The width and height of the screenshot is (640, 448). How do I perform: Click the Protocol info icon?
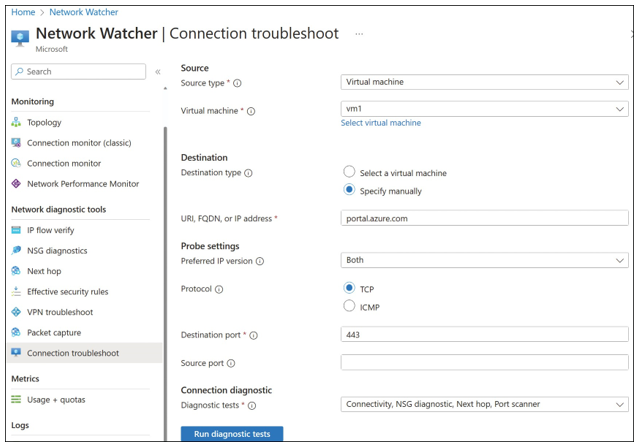click(x=219, y=289)
